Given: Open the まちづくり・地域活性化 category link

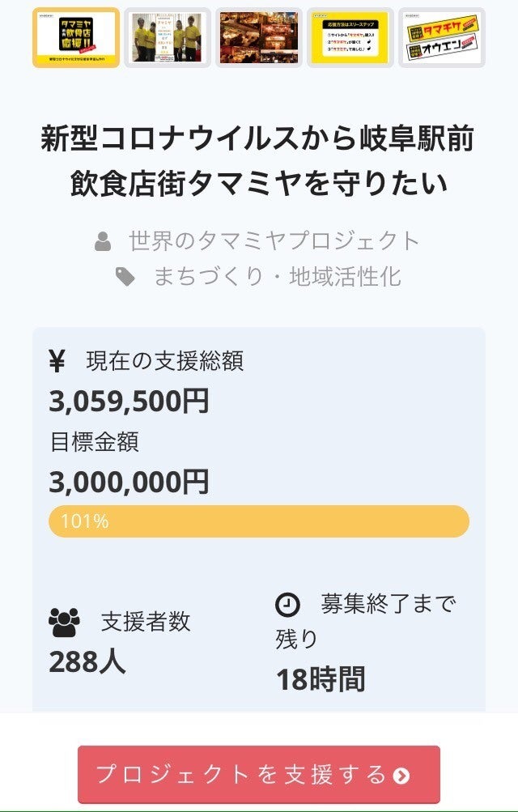Looking at the screenshot, I should pyautogui.click(x=277, y=277).
